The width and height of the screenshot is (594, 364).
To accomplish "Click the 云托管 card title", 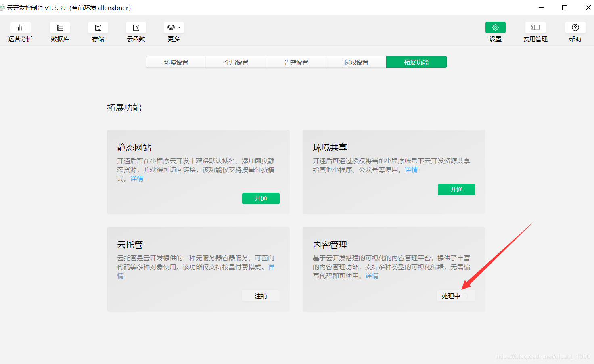I will pos(130,245).
